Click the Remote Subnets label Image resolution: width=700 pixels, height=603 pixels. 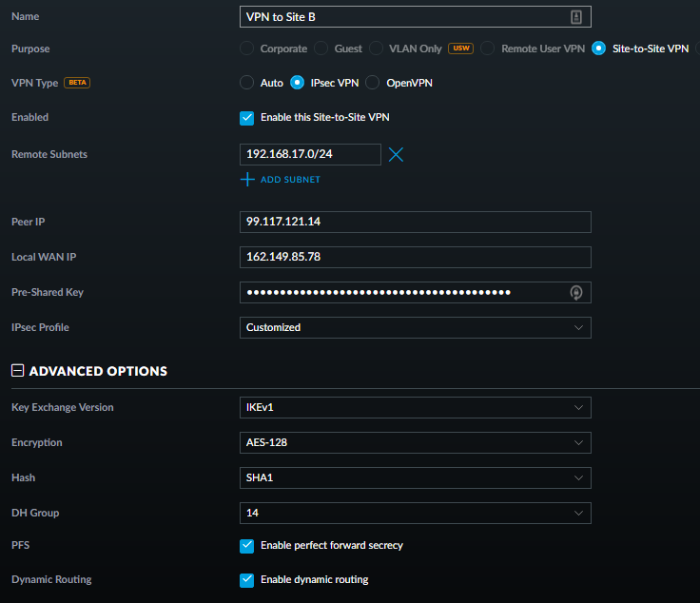(49, 154)
